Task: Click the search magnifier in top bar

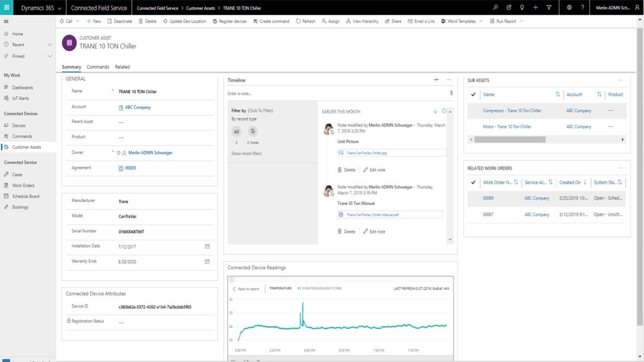Action: [495, 8]
